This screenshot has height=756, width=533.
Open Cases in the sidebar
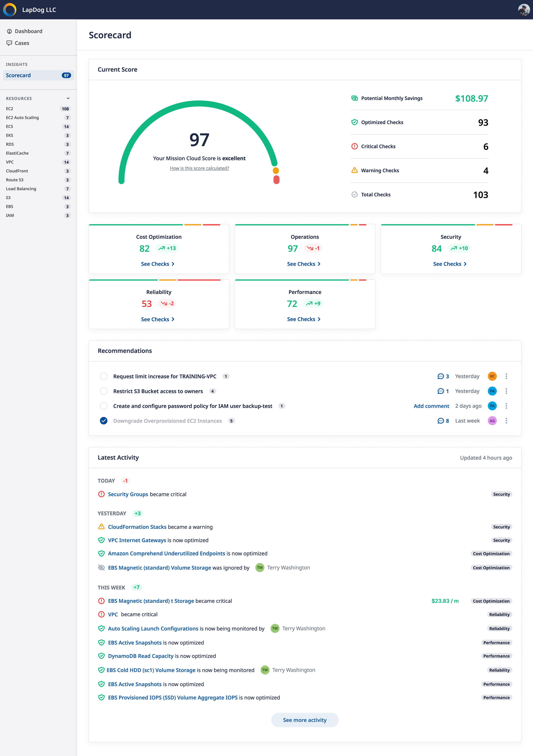click(x=22, y=43)
